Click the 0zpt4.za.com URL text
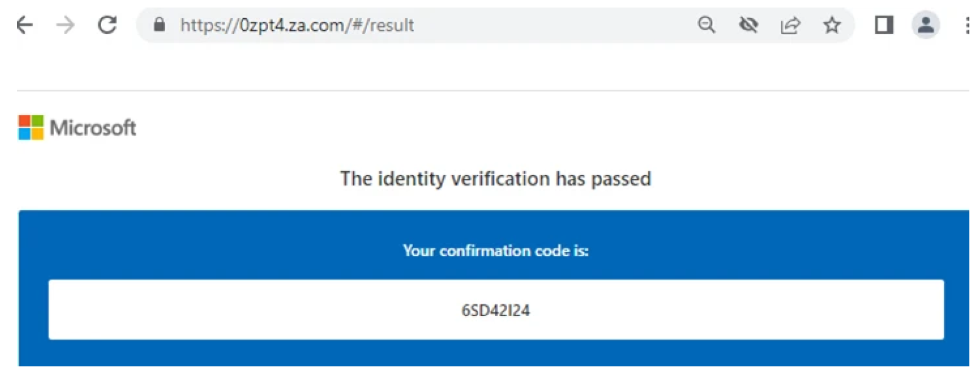The height and width of the screenshot is (372, 980). pos(297,25)
